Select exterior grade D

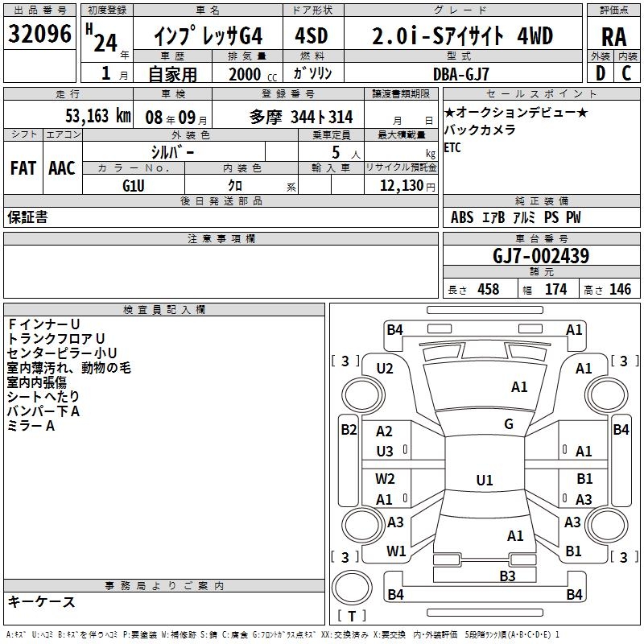coord(600,73)
